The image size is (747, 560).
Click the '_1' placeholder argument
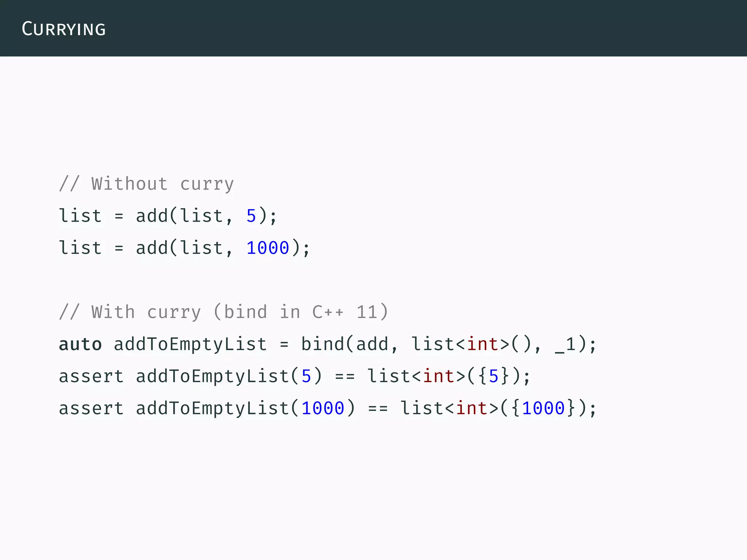565,344
